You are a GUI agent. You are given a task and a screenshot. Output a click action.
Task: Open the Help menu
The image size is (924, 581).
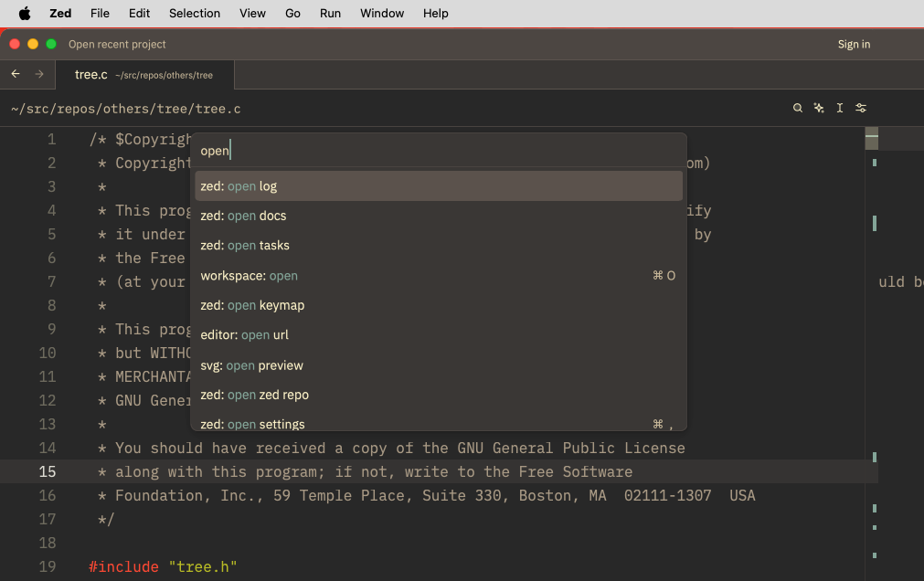(435, 13)
